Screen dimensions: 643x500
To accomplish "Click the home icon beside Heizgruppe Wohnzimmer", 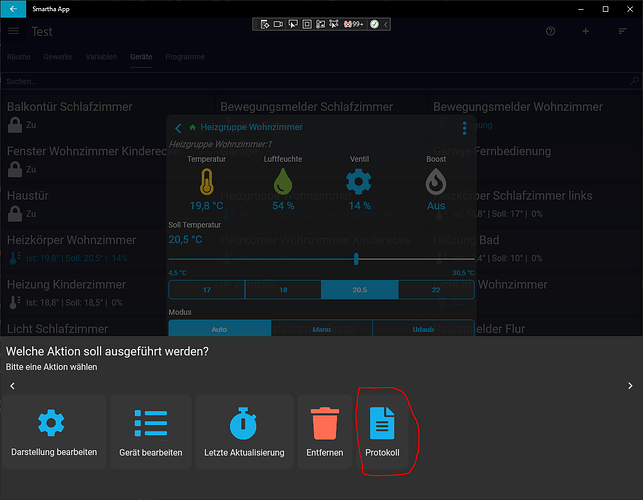I will [x=192, y=127].
